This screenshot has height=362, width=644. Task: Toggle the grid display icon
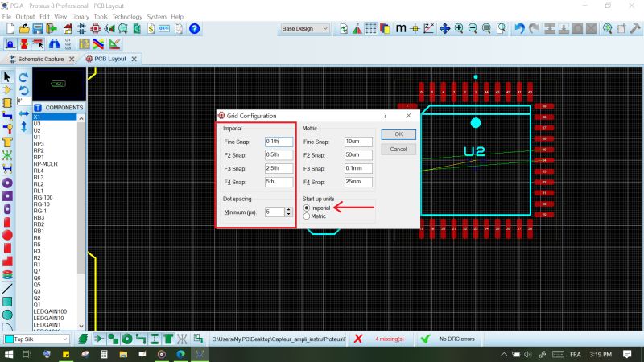click(x=371, y=29)
